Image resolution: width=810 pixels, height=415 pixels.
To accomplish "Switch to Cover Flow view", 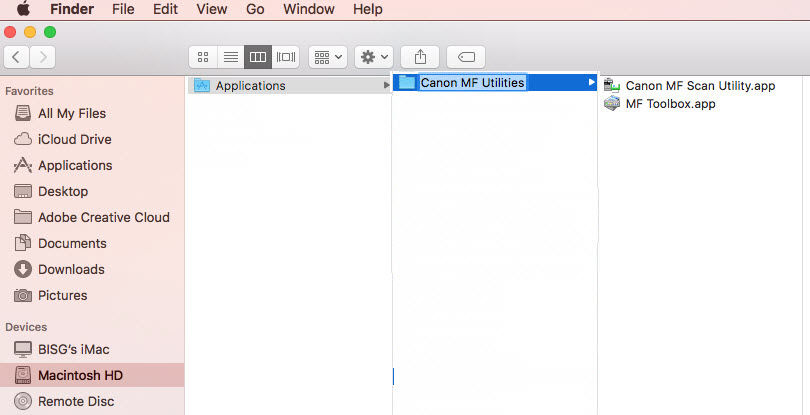I will click(286, 57).
